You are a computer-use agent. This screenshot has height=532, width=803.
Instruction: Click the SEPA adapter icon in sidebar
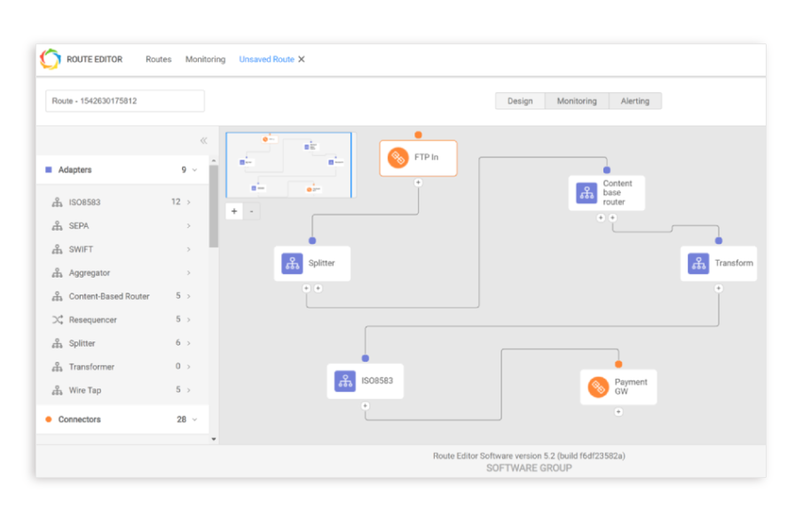(57, 225)
